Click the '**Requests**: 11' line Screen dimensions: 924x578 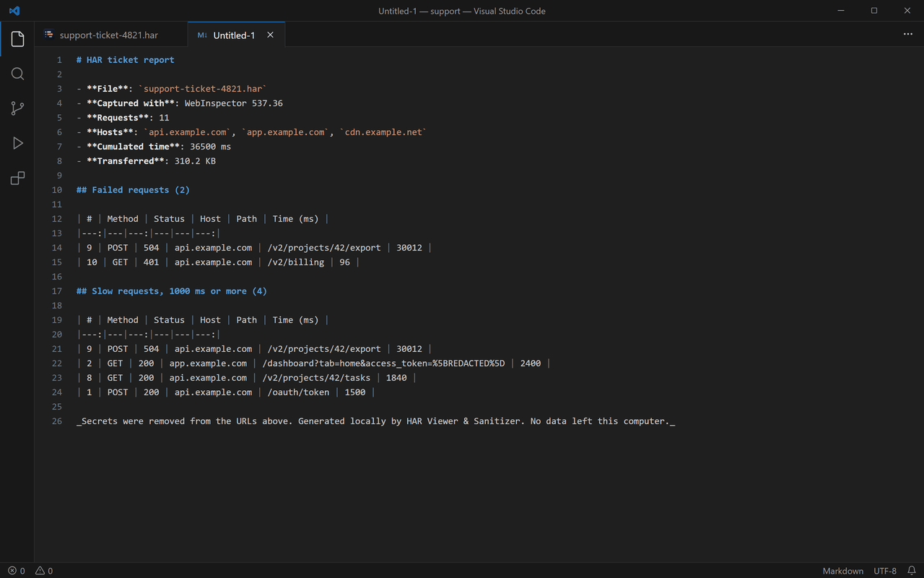coord(123,118)
